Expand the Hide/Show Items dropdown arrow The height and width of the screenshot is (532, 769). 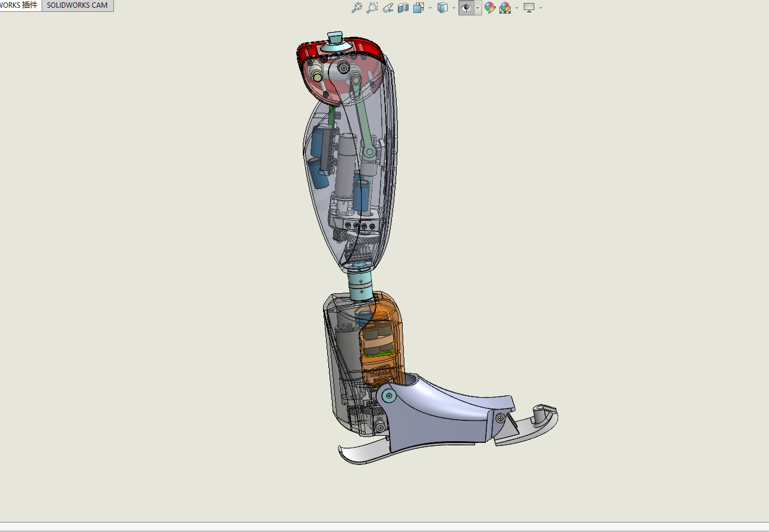click(x=478, y=8)
